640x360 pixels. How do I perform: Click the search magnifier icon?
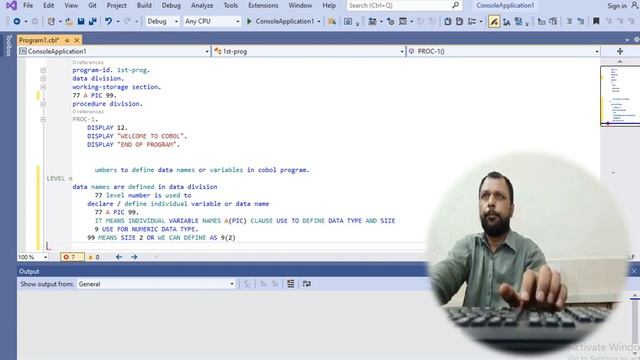tap(456, 5)
